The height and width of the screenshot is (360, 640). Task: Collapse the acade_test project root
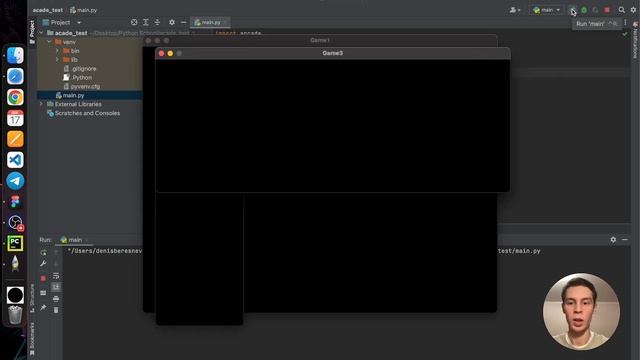click(41, 33)
